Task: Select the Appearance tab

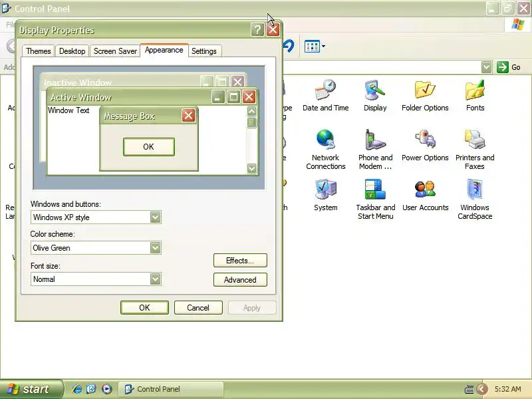Action: pos(164,51)
